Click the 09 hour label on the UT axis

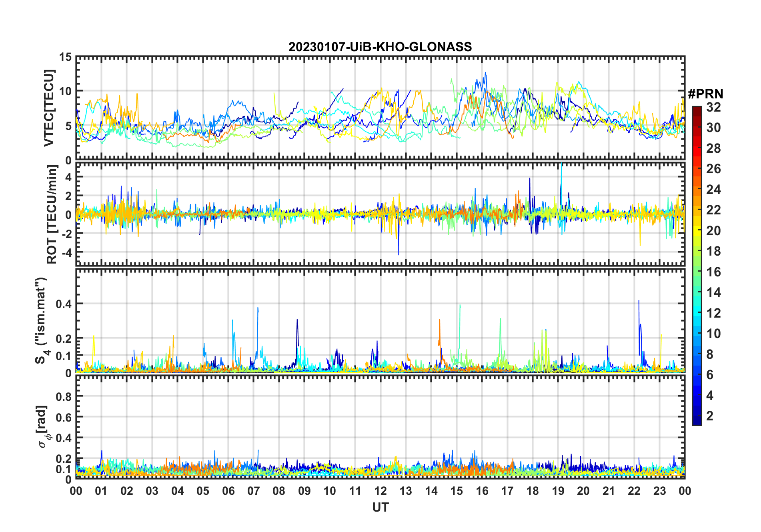tap(304, 491)
